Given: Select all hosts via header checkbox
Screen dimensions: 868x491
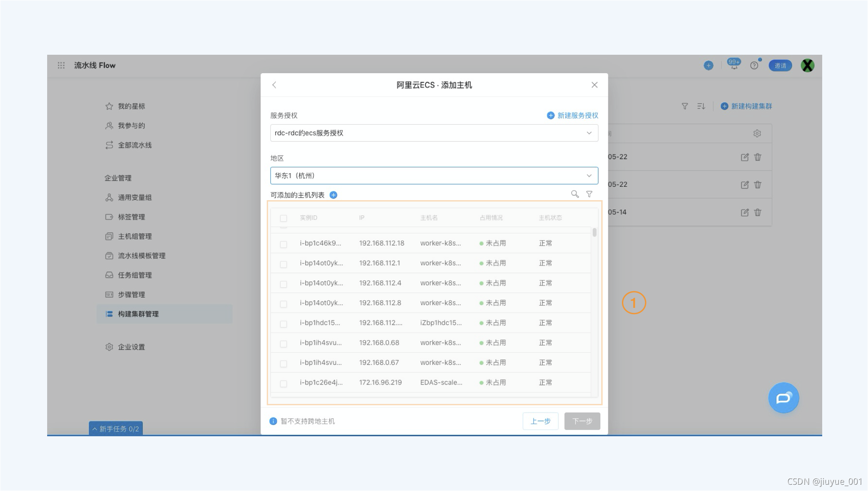Looking at the screenshot, I should pos(283,218).
